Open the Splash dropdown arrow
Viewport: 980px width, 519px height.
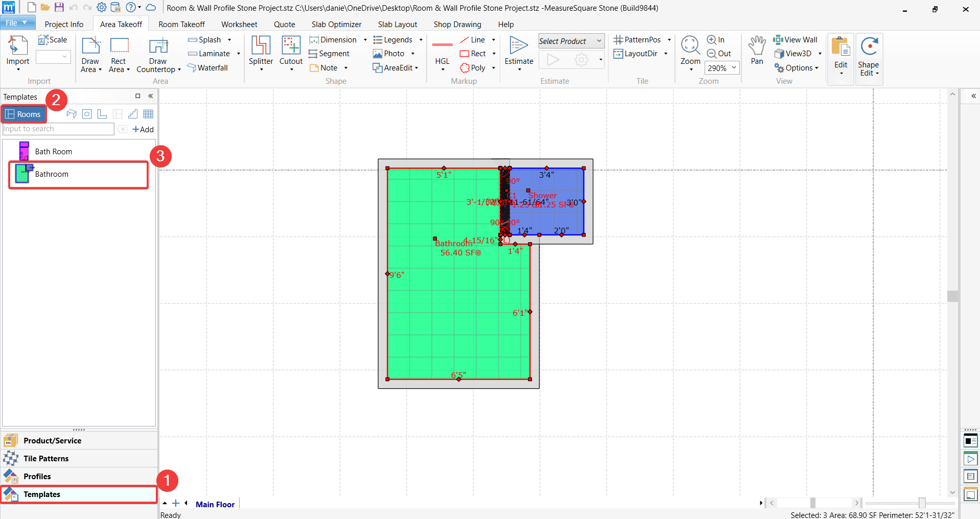(229, 40)
